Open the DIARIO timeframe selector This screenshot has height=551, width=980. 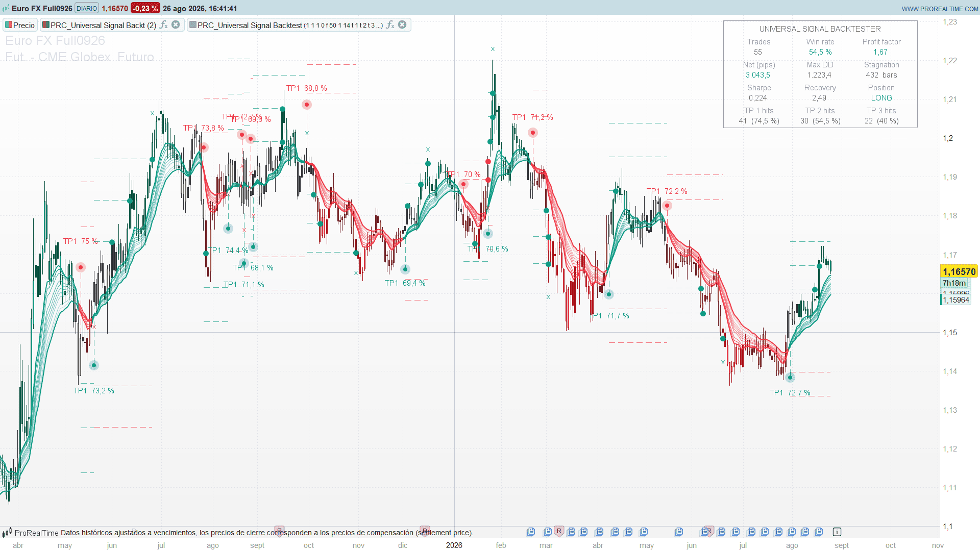[87, 8]
